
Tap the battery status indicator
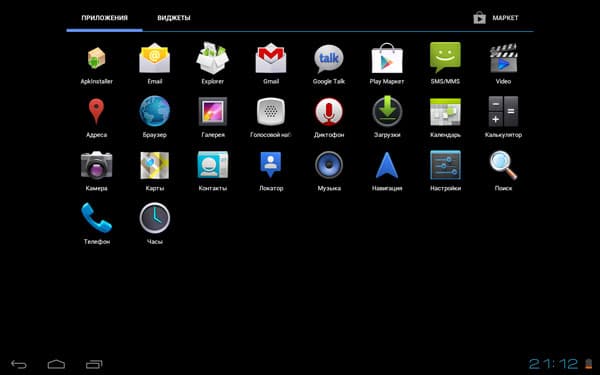(x=589, y=364)
